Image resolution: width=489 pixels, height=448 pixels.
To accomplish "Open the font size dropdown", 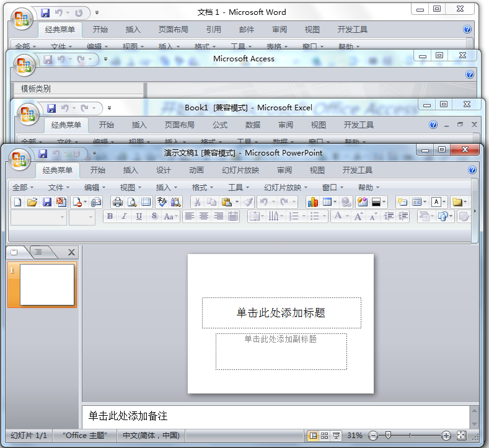I will point(90,217).
